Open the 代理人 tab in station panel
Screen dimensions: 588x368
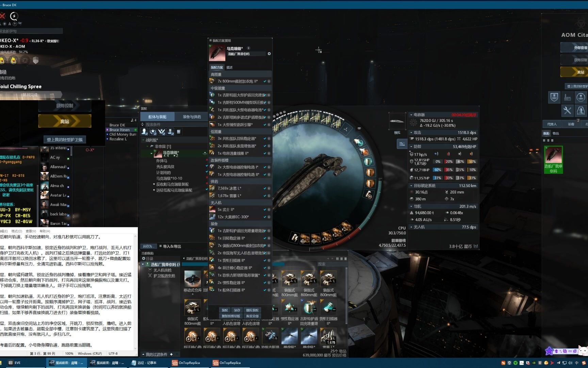click(552, 124)
